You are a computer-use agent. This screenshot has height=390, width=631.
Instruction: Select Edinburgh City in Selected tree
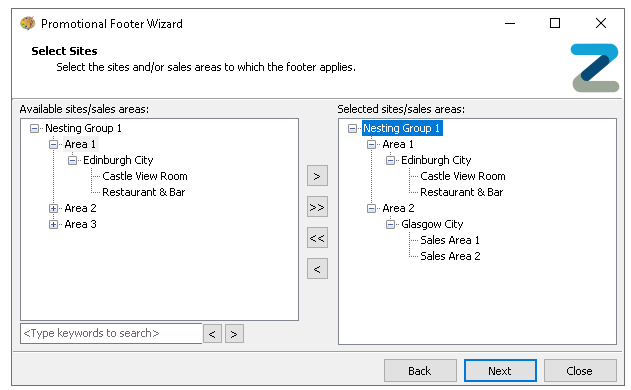(x=436, y=160)
